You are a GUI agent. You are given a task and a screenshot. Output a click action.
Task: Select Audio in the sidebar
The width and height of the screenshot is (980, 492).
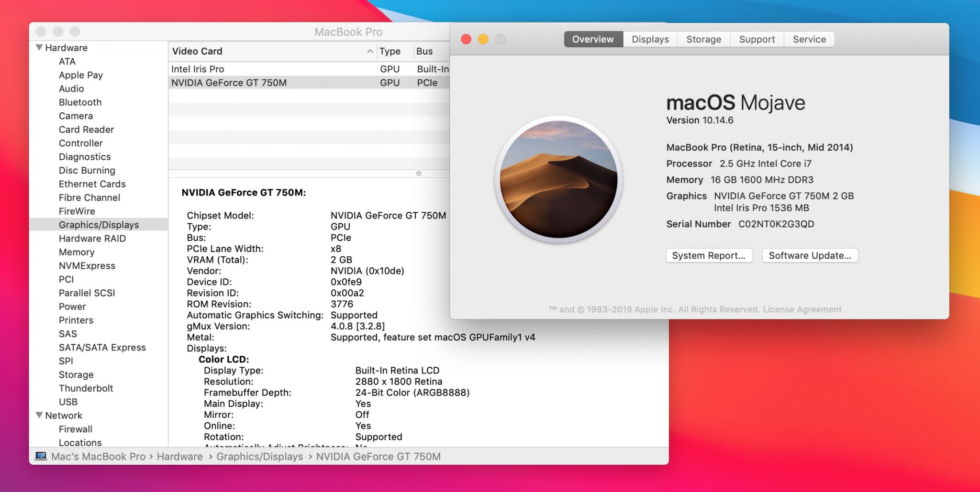[x=71, y=88]
